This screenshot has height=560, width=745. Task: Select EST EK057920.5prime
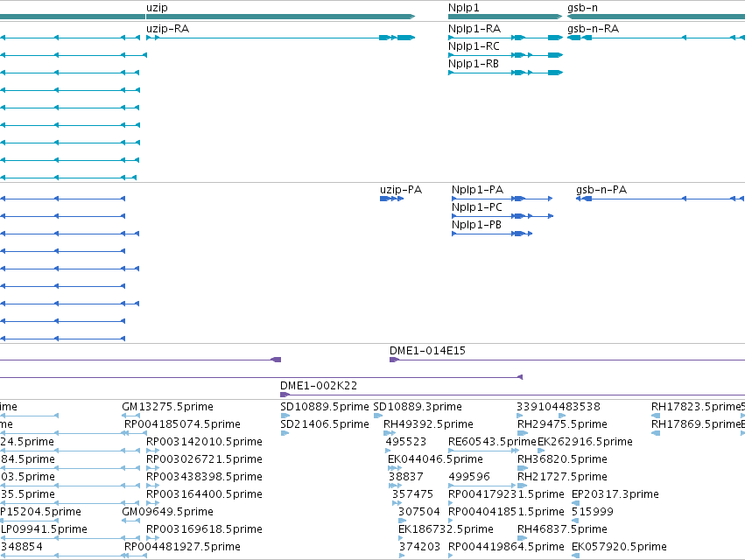click(x=619, y=547)
